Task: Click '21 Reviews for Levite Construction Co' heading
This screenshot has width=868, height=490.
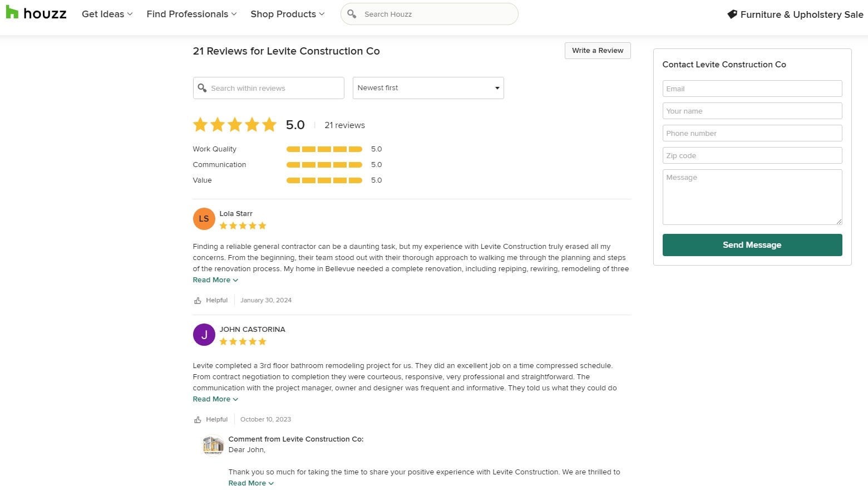Action: click(286, 51)
